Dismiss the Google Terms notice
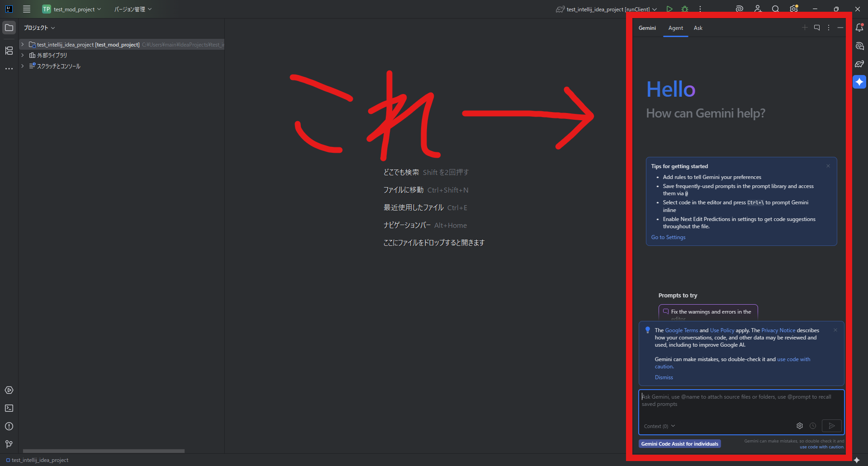Viewport: 868px width, 466px height. 664,377
